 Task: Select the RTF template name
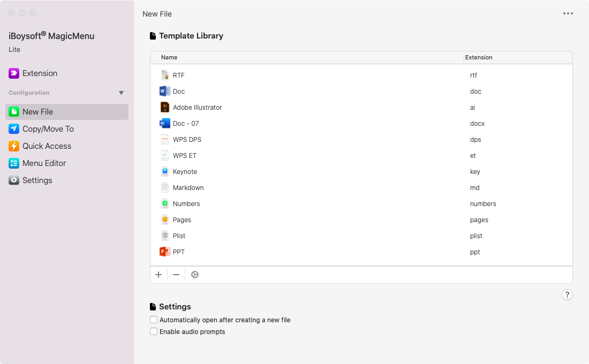(179, 75)
